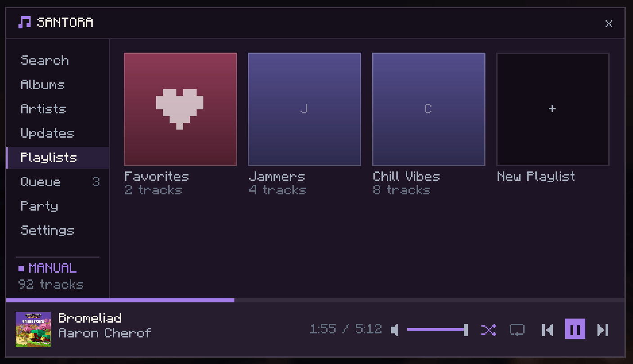Click the MANUAL mode indicator
633x364 pixels.
coord(48,268)
